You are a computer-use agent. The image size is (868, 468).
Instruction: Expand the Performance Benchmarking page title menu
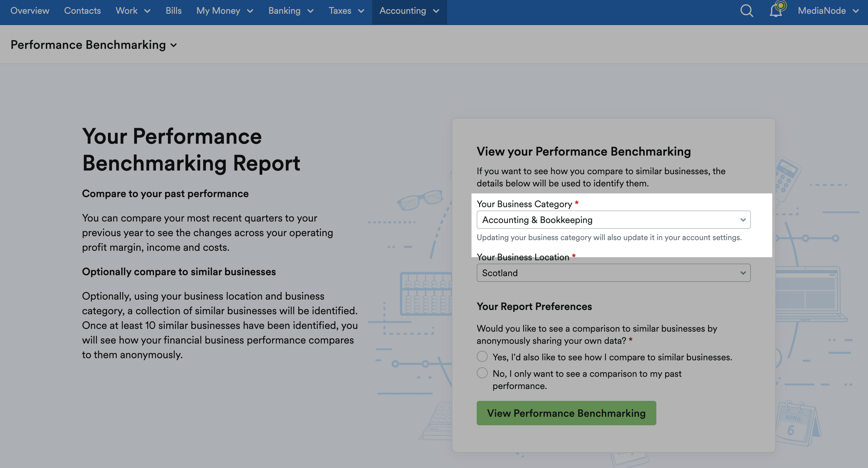tap(94, 45)
